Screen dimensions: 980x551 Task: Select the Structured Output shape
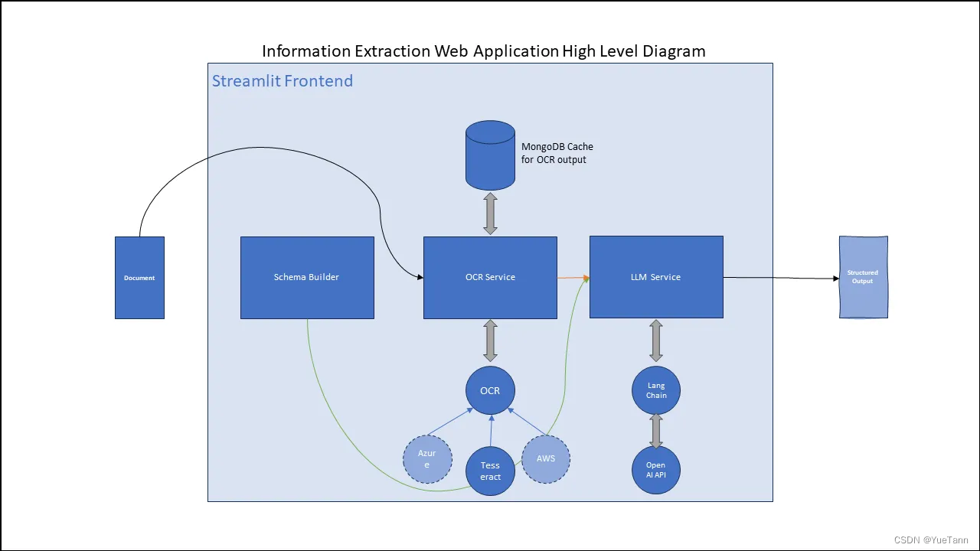(x=864, y=277)
